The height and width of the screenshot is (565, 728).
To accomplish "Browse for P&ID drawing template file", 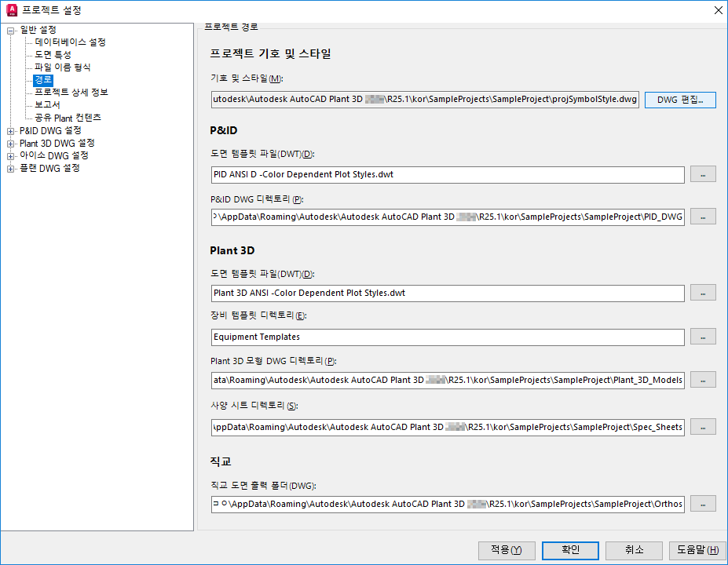I will coord(703,174).
